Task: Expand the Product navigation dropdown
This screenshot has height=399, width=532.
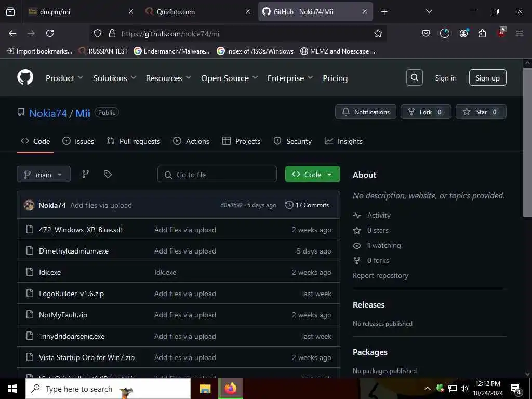Action: point(64,78)
